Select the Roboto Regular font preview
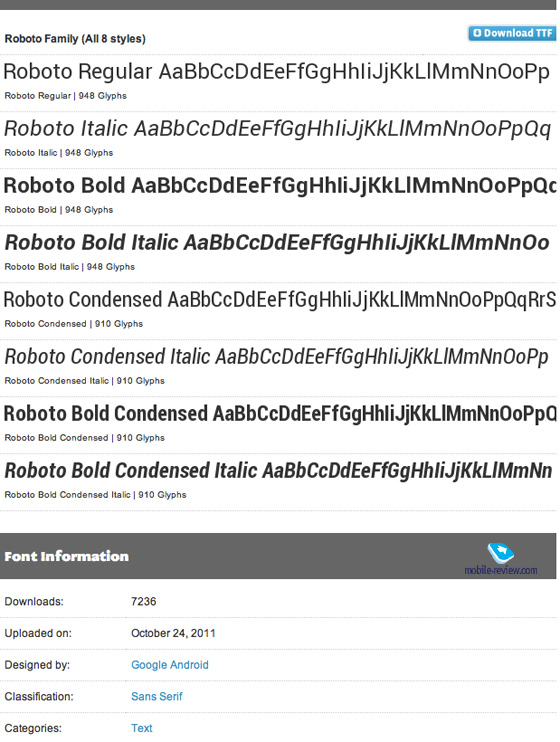This screenshot has width=560, height=742. point(276,72)
